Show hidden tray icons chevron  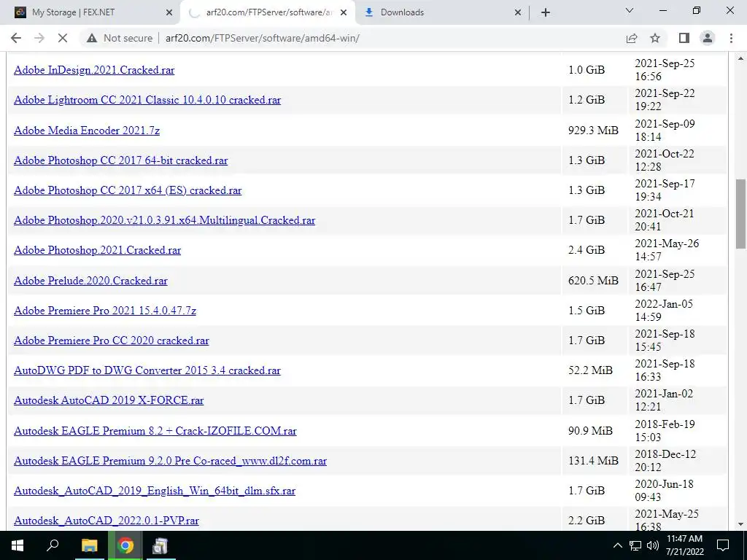coord(617,545)
